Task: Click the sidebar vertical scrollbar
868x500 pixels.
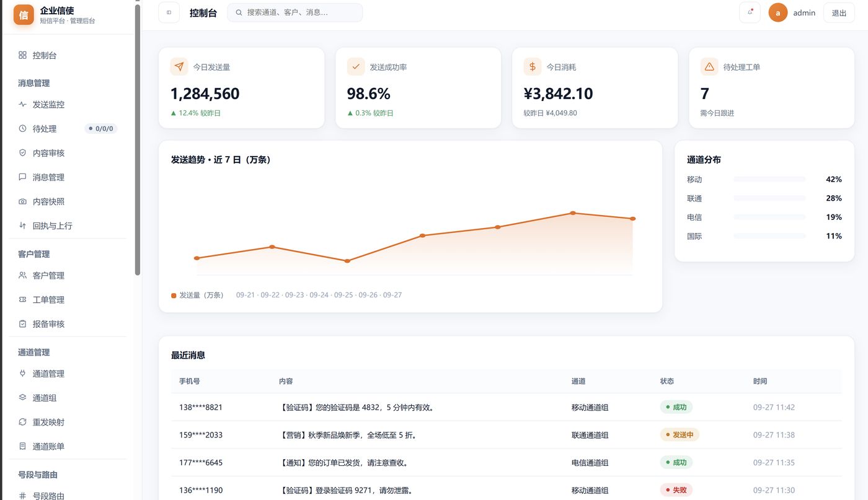Action: (138, 139)
